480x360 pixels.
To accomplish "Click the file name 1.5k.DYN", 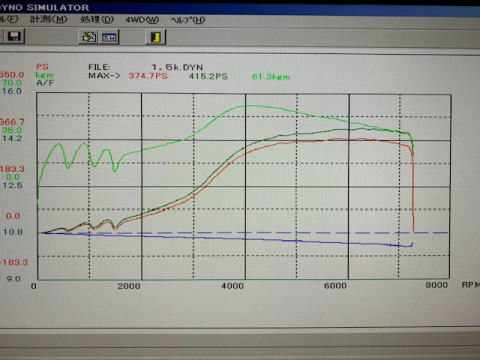I will coord(177,67).
